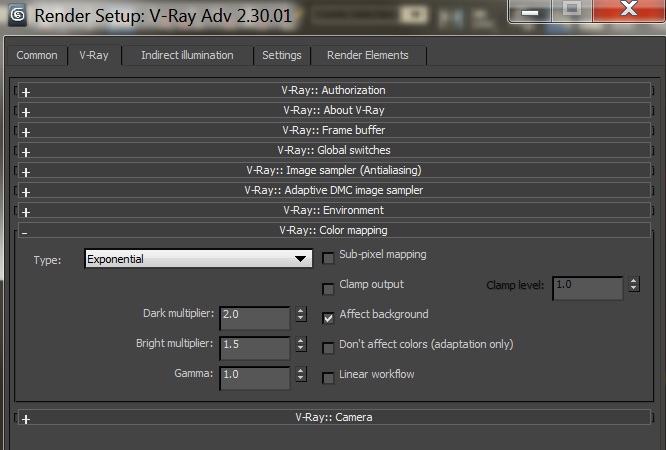666x450 pixels.
Task: Click the Bright multiplier spinner arrows
Action: (301, 344)
